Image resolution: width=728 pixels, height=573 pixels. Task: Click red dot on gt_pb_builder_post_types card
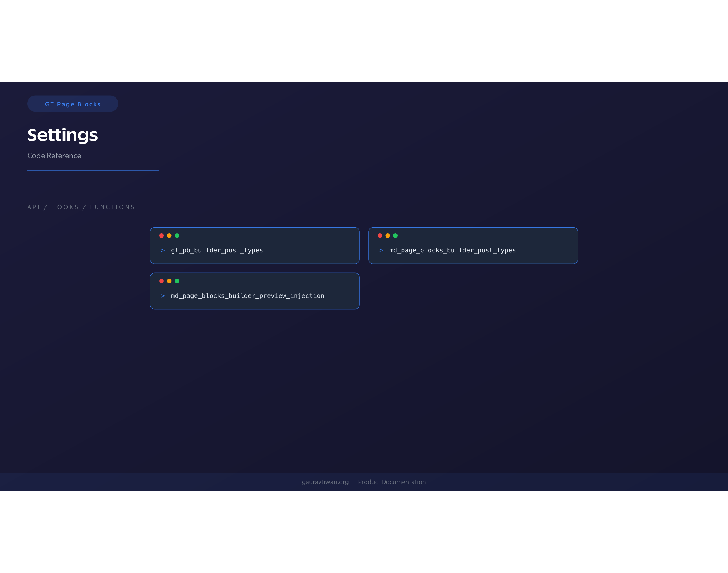pyautogui.click(x=161, y=235)
